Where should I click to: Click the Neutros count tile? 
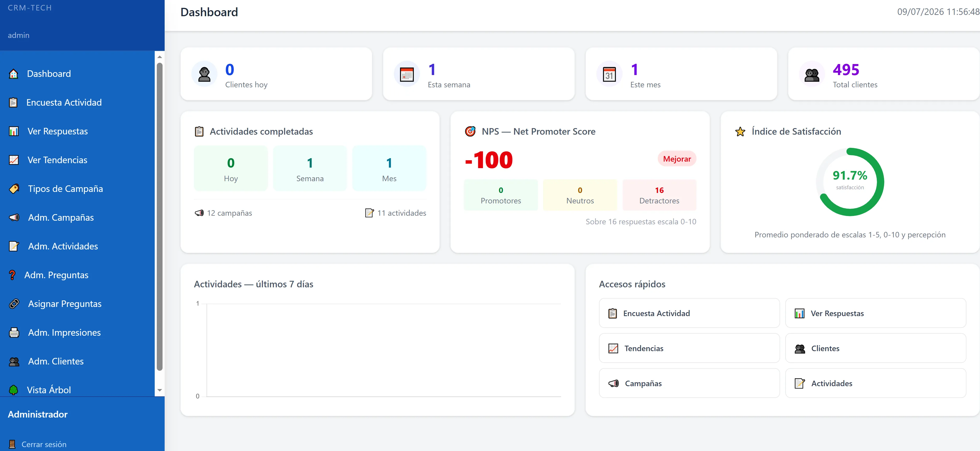(x=580, y=195)
